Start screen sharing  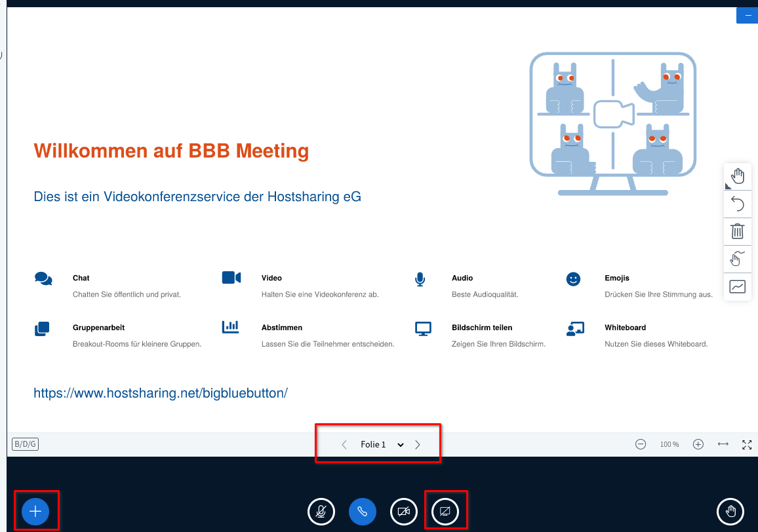pyautogui.click(x=445, y=511)
